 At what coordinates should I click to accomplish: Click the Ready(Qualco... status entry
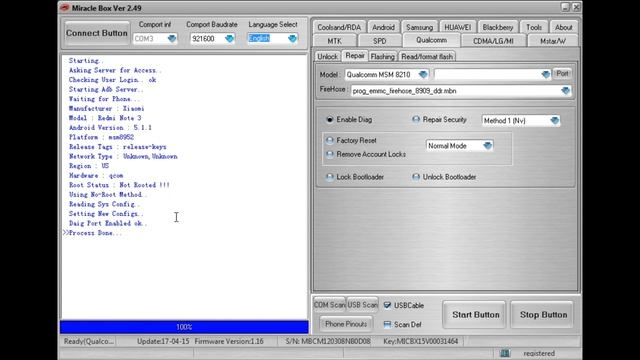pyautogui.click(x=89, y=341)
